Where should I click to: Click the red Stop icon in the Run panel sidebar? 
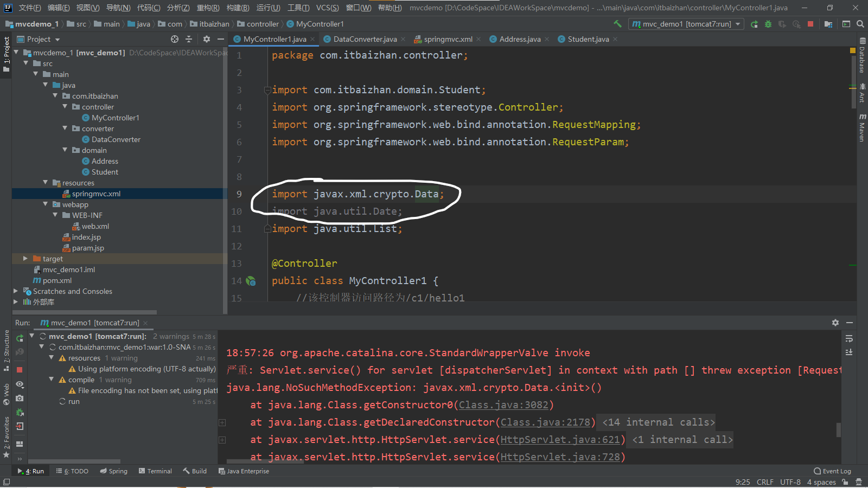point(20,370)
